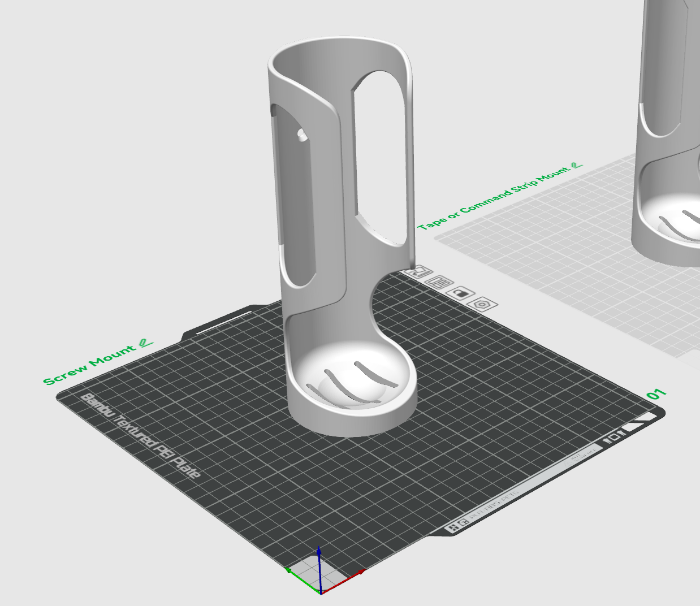This screenshot has height=606, width=700.
Task: Click edit pencil beside Tape or Command Strip Mount
Action: pyautogui.click(x=577, y=166)
